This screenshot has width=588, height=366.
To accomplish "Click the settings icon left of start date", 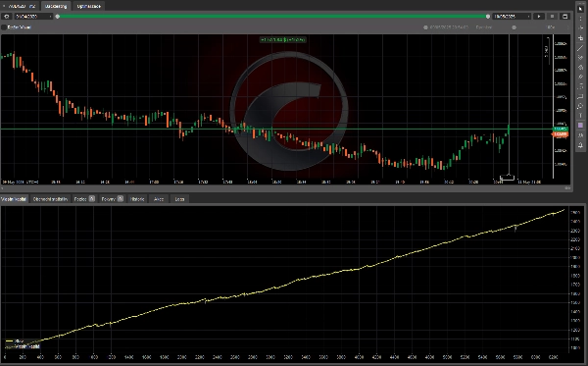I will click(x=7, y=17).
